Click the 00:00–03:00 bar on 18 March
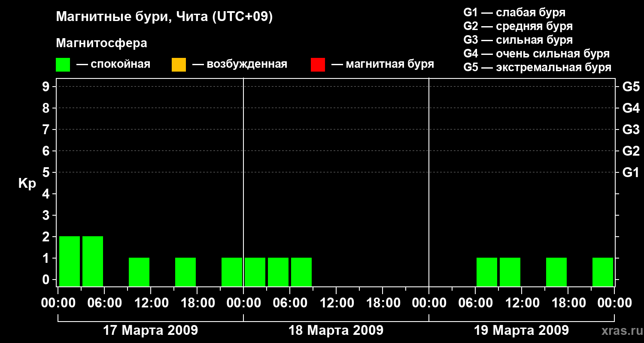The height and width of the screenshot is (343, 644). [255, 272]
